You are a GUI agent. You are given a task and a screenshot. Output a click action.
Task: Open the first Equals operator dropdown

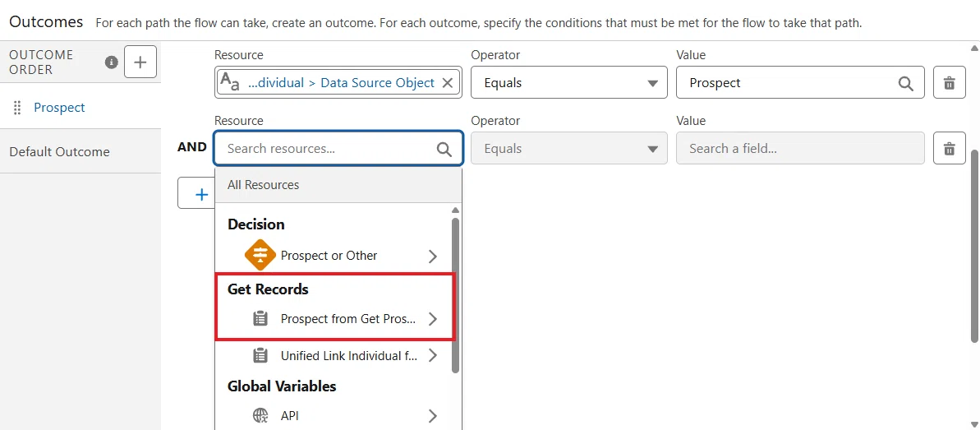coord(568,82)
